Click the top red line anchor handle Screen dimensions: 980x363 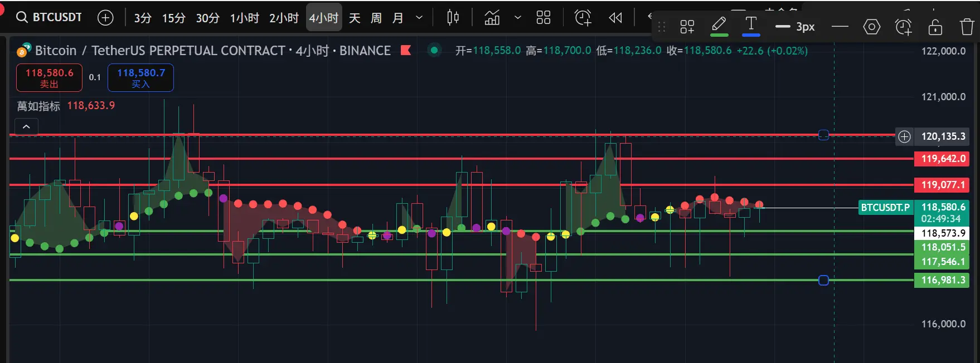(x=823, y=135)
